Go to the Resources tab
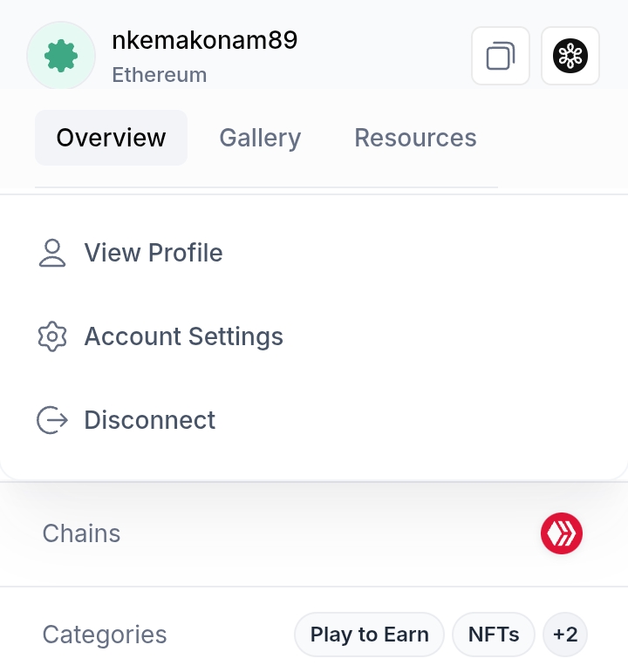Screen dimensions: 628x672 click(x=415, y=138)
